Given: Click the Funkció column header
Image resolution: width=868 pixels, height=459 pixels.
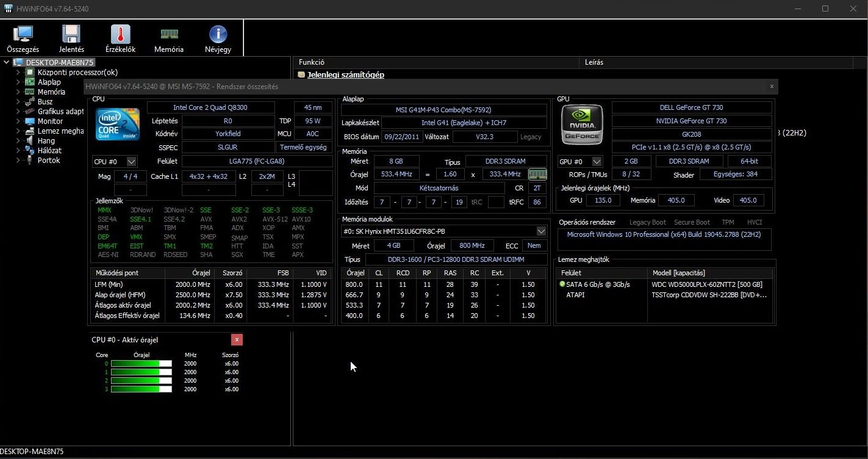Looking at the screenshot, I should click(x=436, y=62).
